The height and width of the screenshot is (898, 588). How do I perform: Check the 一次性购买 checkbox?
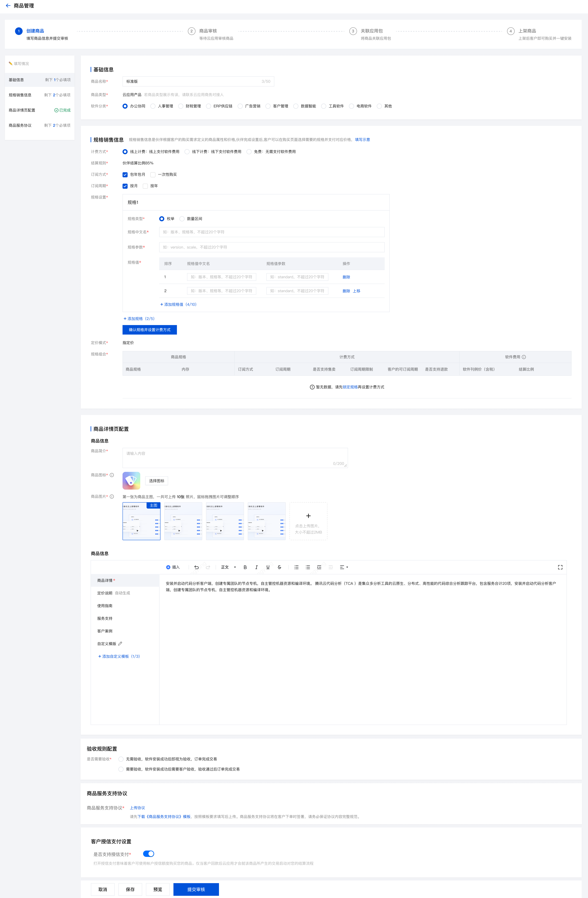(153, 175)
